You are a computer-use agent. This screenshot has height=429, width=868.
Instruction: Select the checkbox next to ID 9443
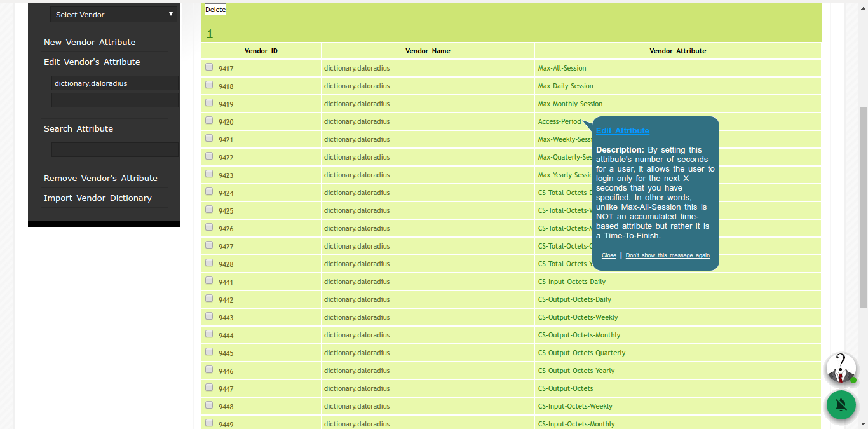[209, 317]
